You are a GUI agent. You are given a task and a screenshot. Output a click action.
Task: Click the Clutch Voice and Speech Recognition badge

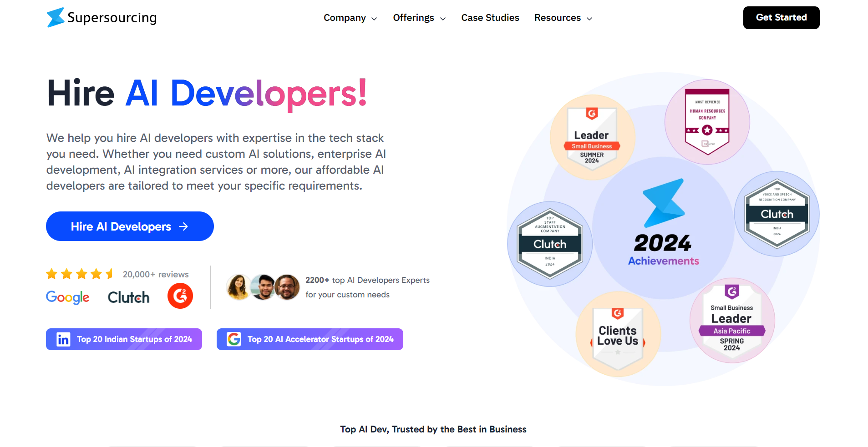pos(777,214)
